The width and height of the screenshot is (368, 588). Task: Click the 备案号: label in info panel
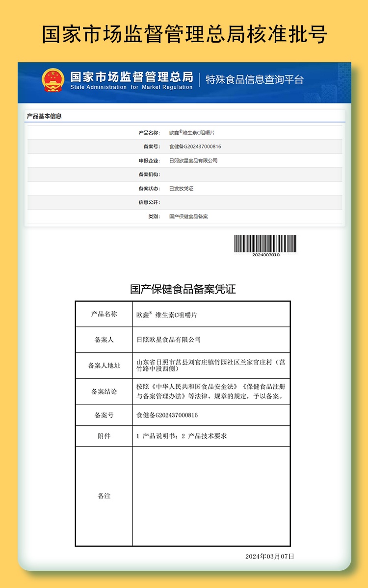coord(152,147)
